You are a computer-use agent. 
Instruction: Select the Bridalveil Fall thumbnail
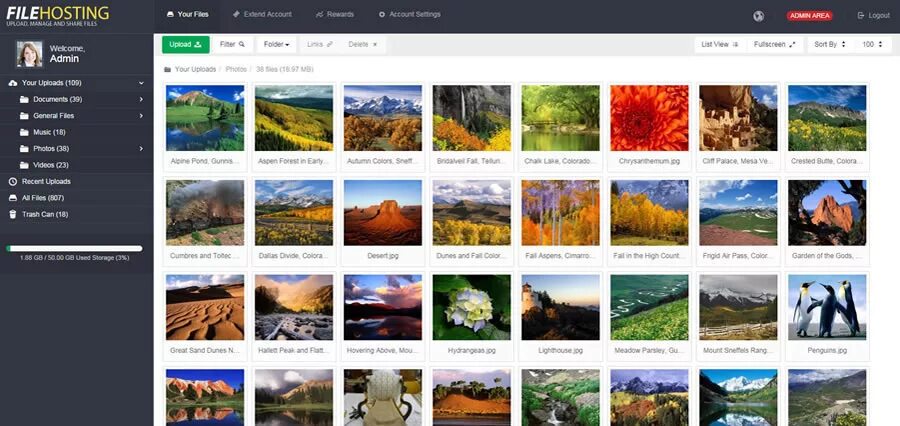(472, 118)
